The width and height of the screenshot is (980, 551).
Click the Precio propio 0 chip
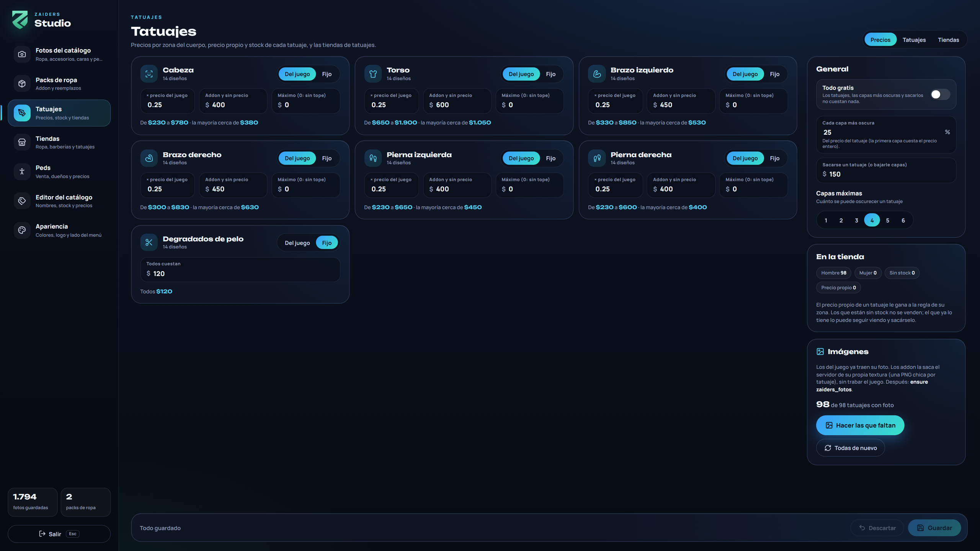838,288
